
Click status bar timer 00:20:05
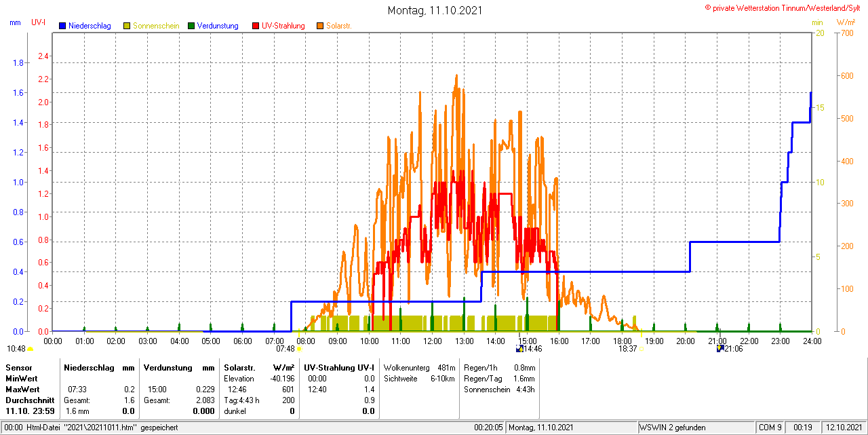488,428
